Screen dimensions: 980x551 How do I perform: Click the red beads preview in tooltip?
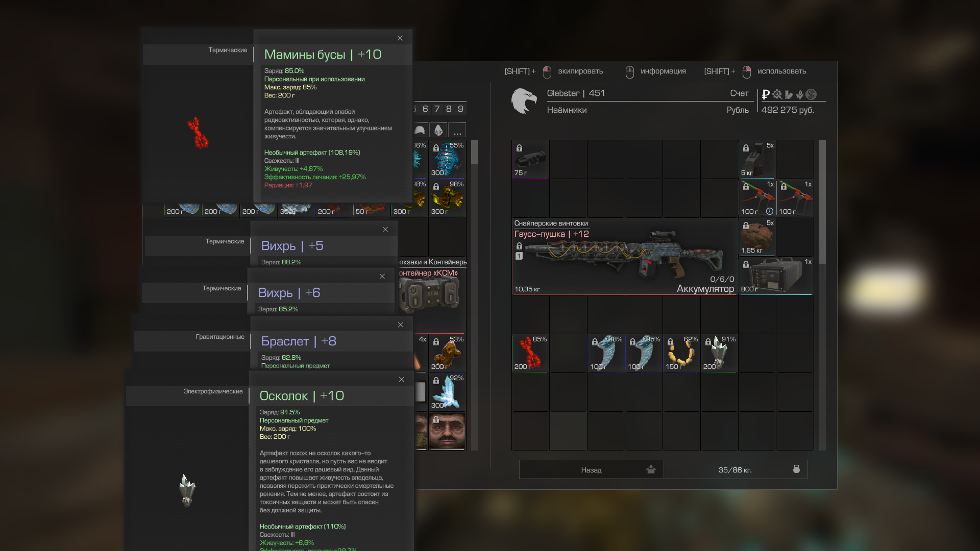coord(198,133)
